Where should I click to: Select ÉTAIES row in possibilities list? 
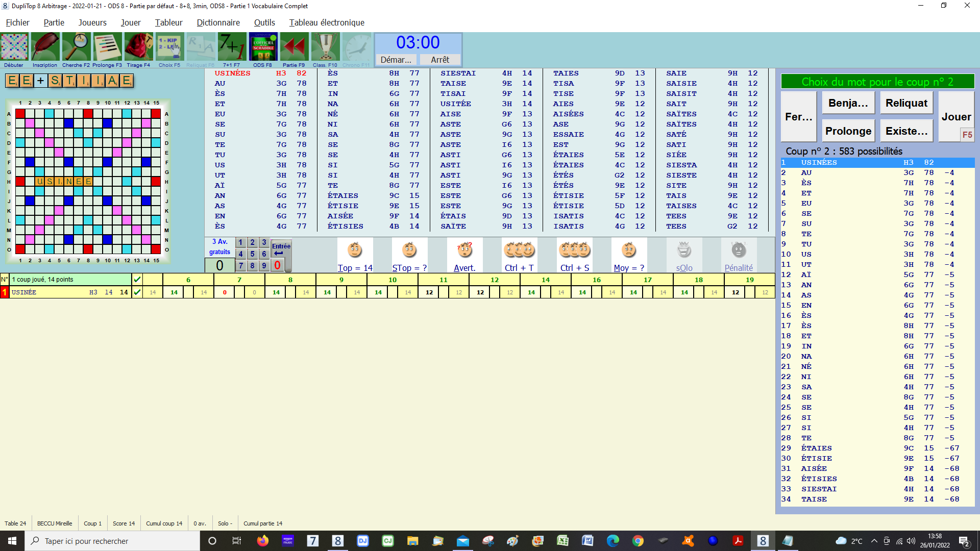click(817, 448)
